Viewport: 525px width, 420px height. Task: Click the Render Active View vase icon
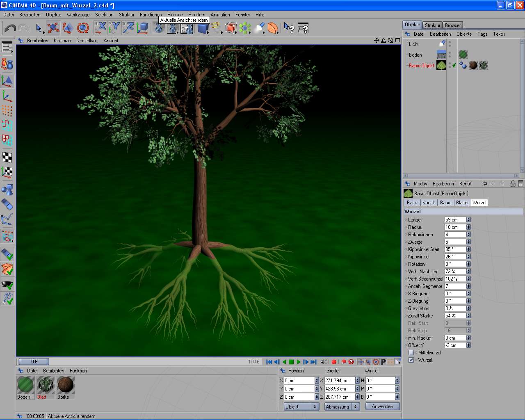click(x=159, y=28)
